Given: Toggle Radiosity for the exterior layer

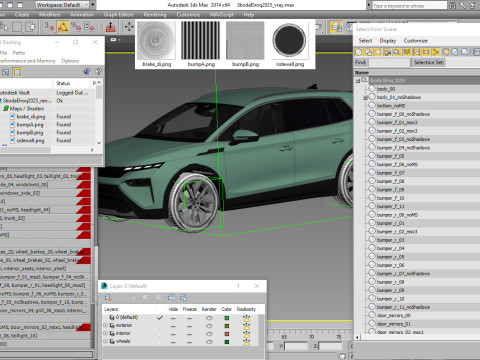Looking at the screenshot, I should (x=246, y=326).
